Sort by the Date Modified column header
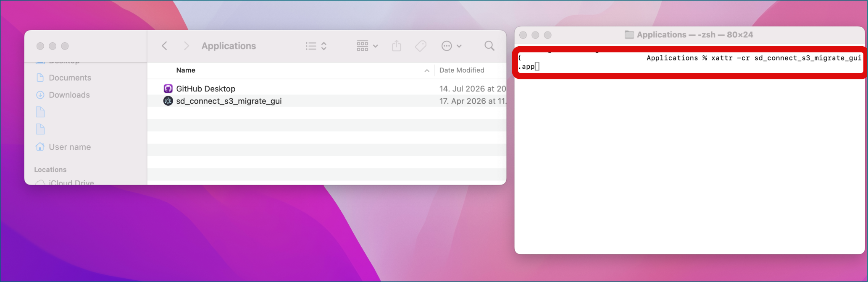 click(x=462, y=70)
